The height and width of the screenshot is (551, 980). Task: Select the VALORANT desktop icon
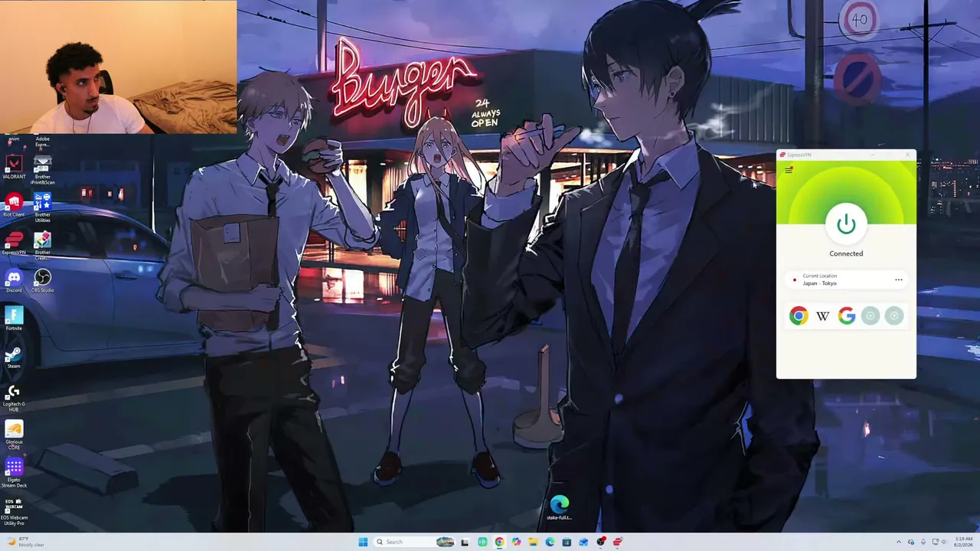point(14,167)
